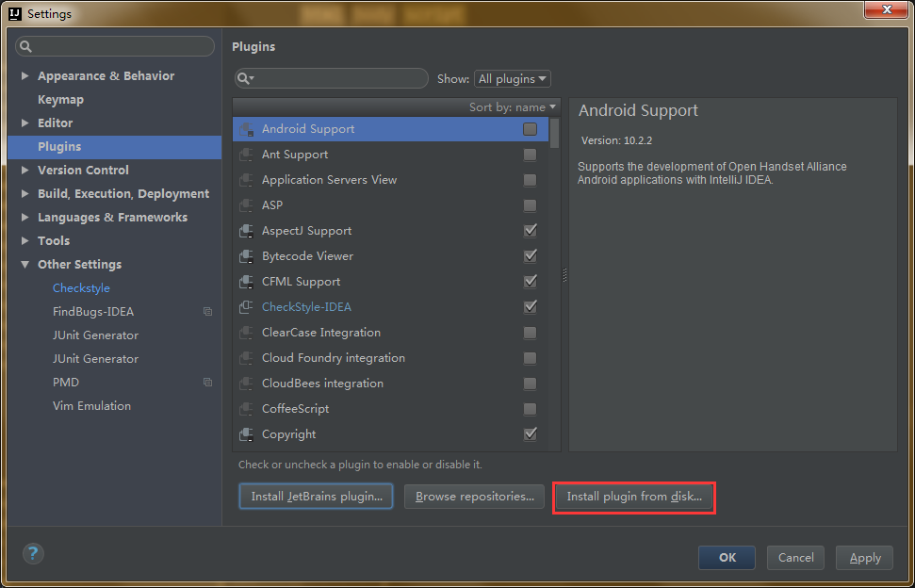Click Install plugin from disk button
Image resolution: width=915 pixels, height=588 pixels.
click(633, 497)
